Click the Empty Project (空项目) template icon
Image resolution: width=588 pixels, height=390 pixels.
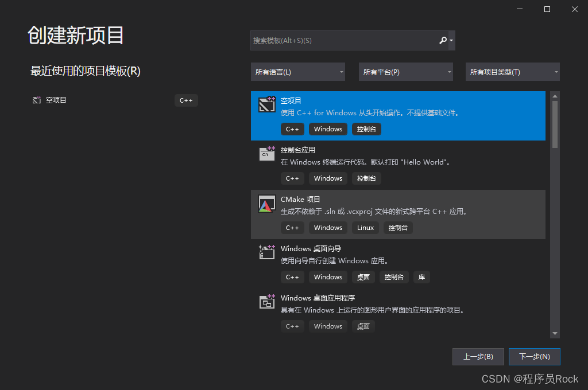[267, 104]
